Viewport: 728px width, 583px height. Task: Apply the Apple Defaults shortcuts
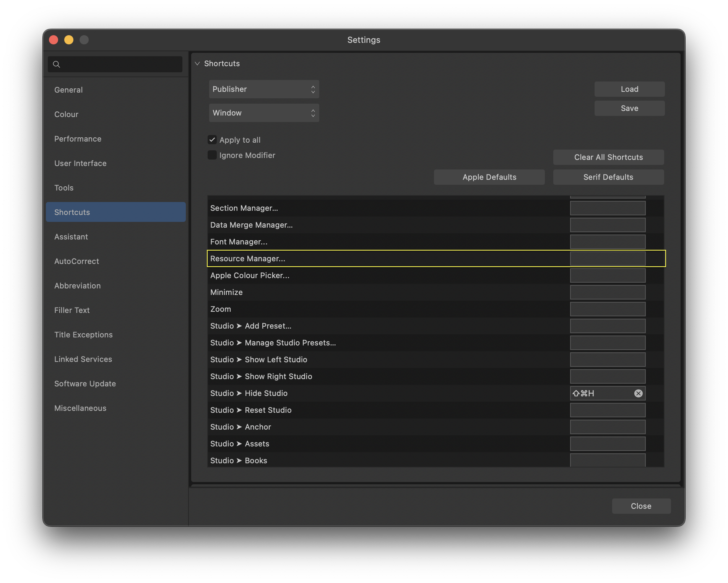(x=489, y=177)
